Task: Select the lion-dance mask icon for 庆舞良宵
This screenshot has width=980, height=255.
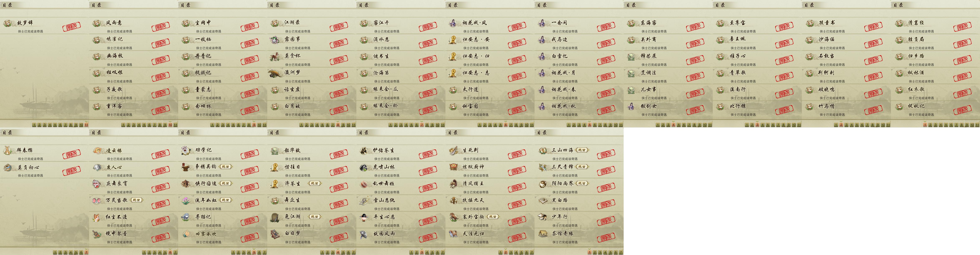Action: 97,184
